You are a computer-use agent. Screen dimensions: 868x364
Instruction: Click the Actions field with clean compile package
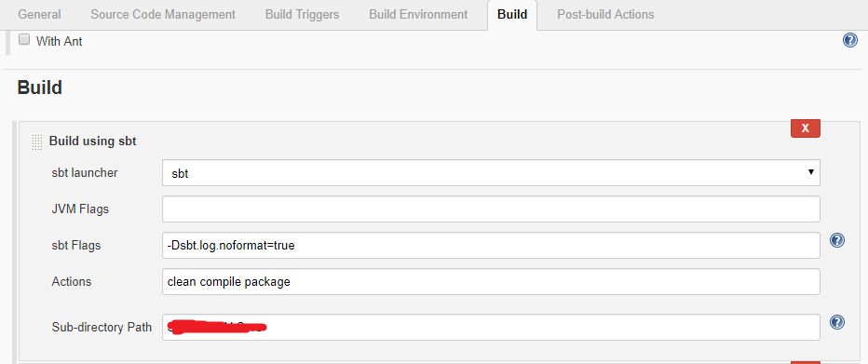point(491,281)
